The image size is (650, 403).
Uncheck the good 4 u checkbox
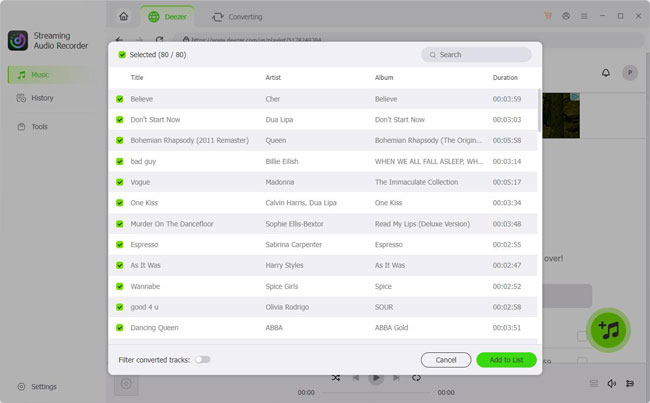(120, 307)
